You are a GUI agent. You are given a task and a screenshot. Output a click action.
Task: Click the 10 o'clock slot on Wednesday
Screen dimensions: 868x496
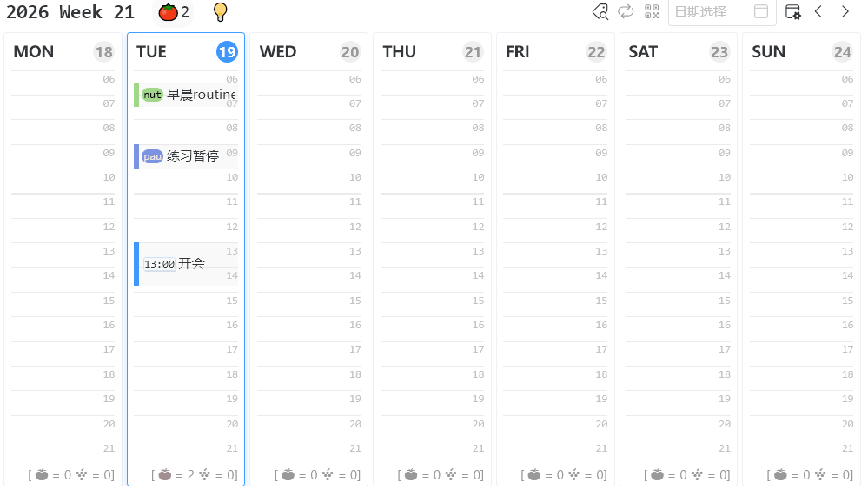tap(309, 181)
